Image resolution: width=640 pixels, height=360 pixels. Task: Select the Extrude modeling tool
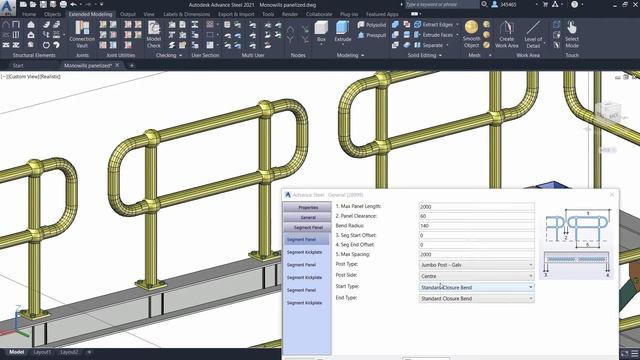point(342,32)
